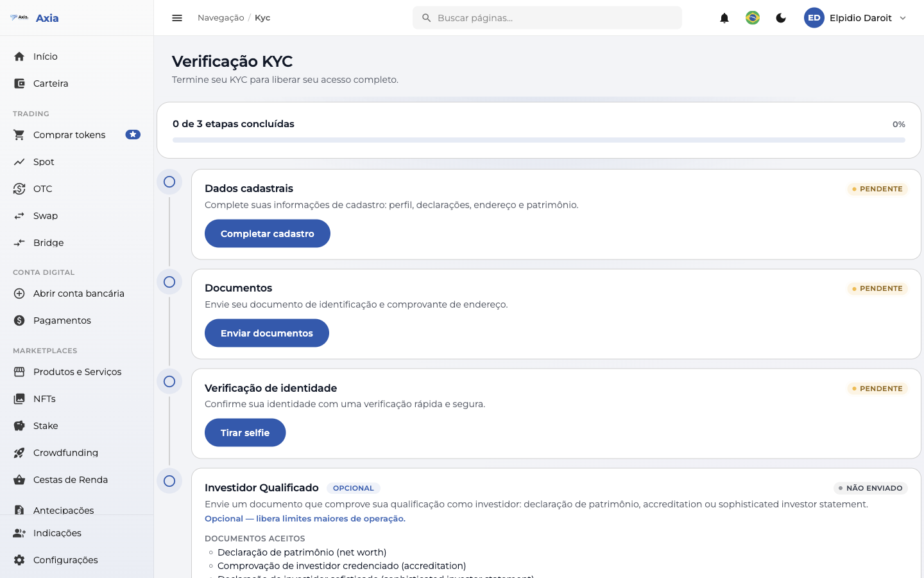Screen dimensions: 924x578
Task: Click the Produtos e Serviços store icon
Action: [x=19, y=372]
